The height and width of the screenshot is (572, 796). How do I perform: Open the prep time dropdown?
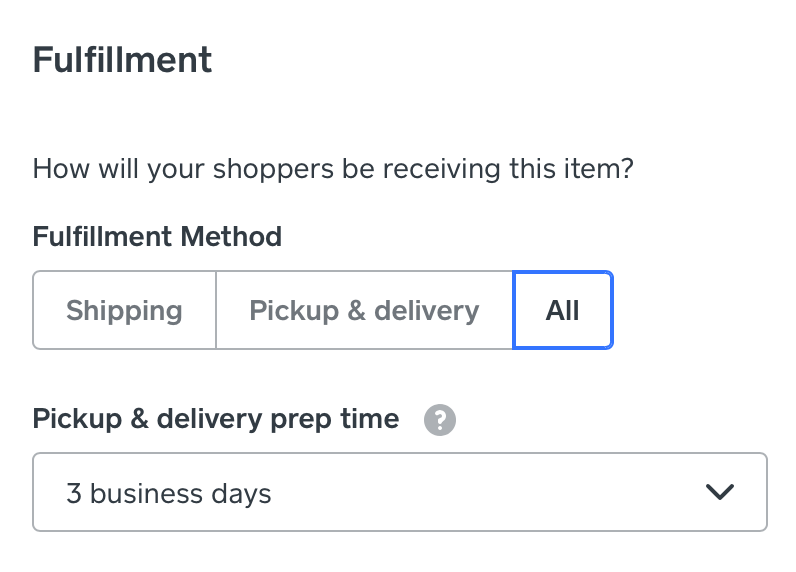[x=399, y=492]
